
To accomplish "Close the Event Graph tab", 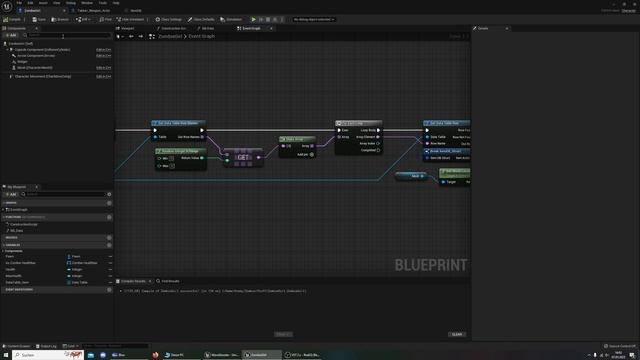I will pyautogui.click(x=271, y=28).
